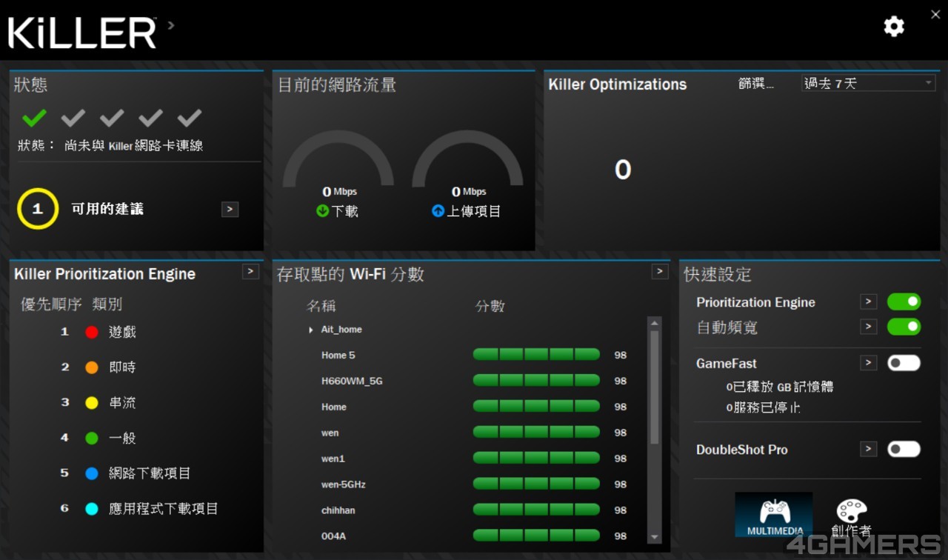Image resolution: width=948 pixels, height=560 pixels.
Task: Click the Wi-Fi list scroll up arrow
Action: [654, 323]
